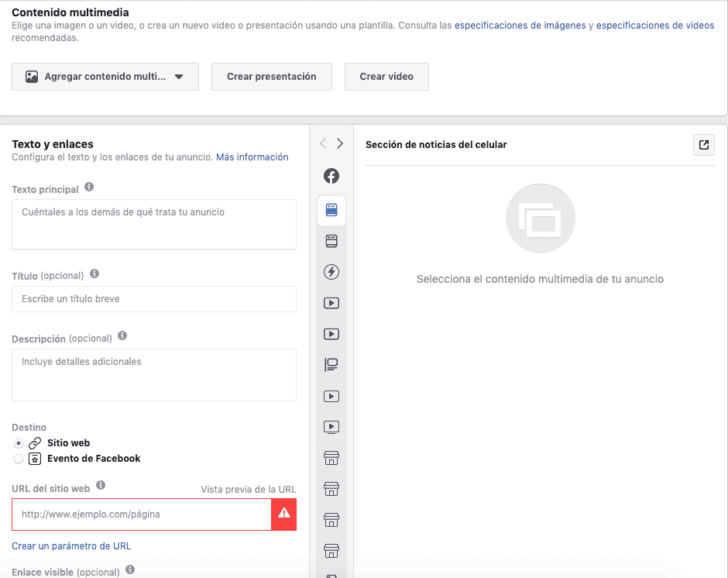Open the Agregar contenido multimedia dropdown
The image size is (728, 578).
pyautogui.click(x=105, y=77)
